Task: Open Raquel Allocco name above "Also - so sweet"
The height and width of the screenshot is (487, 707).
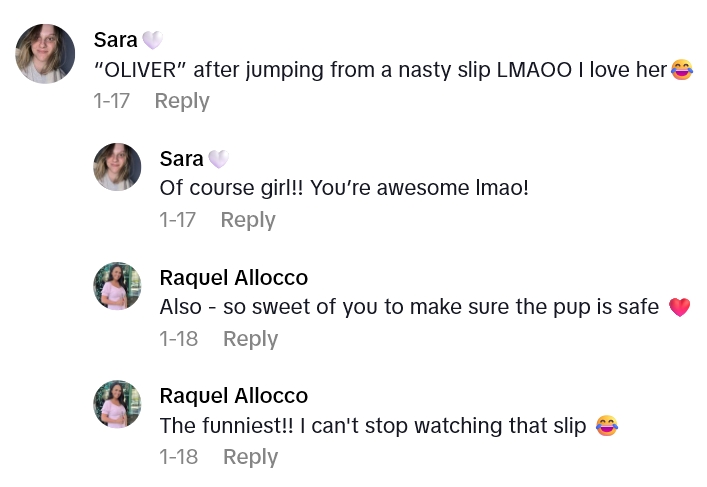Action: pos(233,277)
